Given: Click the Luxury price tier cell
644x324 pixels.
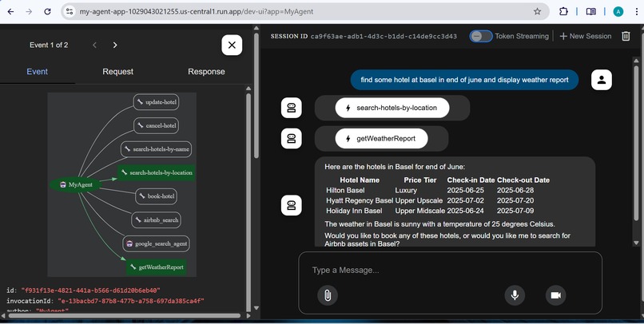Looking at the screenshot, I should 406,190.
